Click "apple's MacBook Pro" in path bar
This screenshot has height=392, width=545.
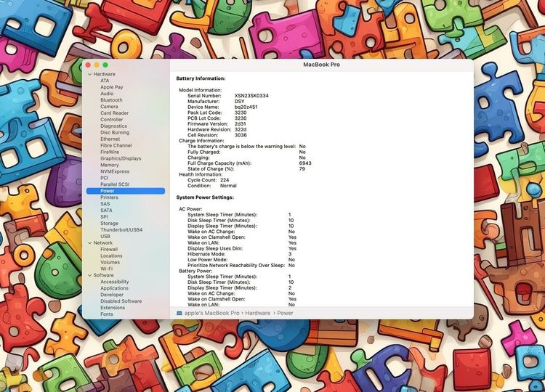[211, 313]
